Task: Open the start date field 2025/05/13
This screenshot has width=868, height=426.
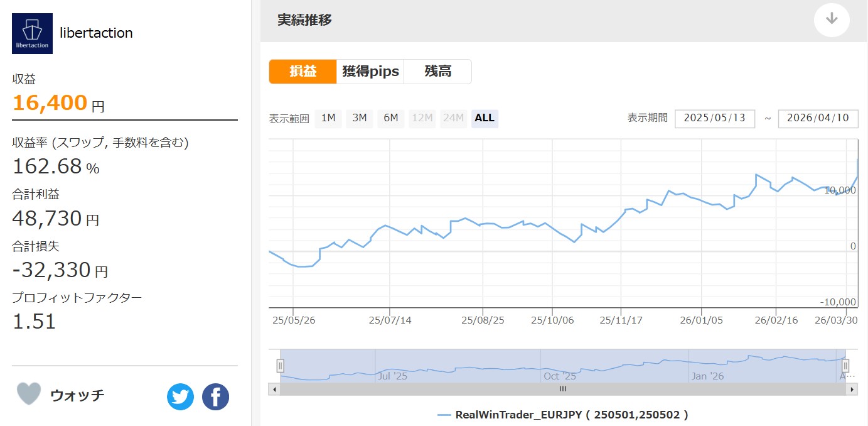Action: click(714, 118)
